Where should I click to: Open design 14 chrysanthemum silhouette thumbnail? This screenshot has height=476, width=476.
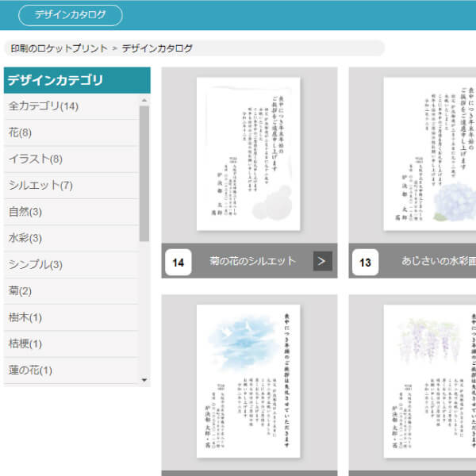(248, 154)
